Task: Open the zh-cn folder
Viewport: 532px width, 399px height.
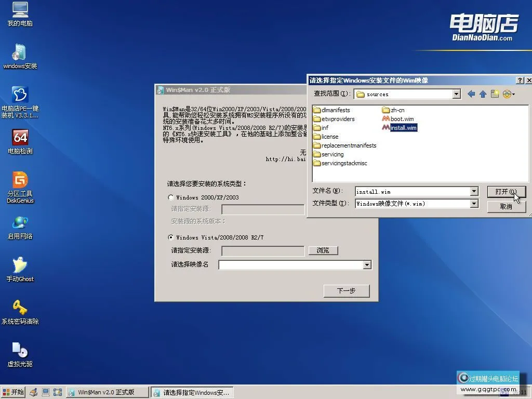Action: 396,110
